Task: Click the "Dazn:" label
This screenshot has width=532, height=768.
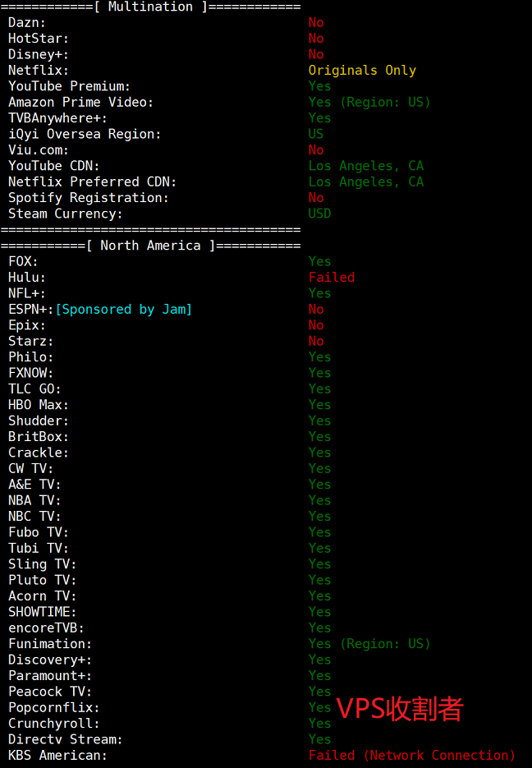Action: 27,23
